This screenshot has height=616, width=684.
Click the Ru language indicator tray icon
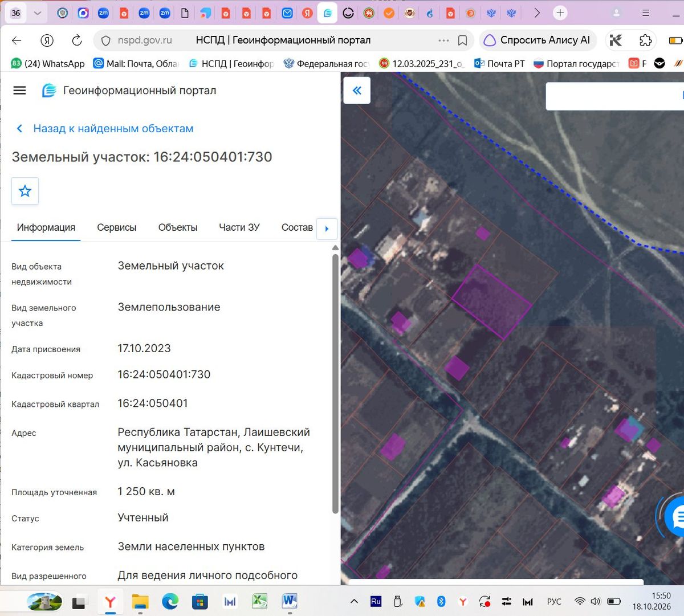376,601
